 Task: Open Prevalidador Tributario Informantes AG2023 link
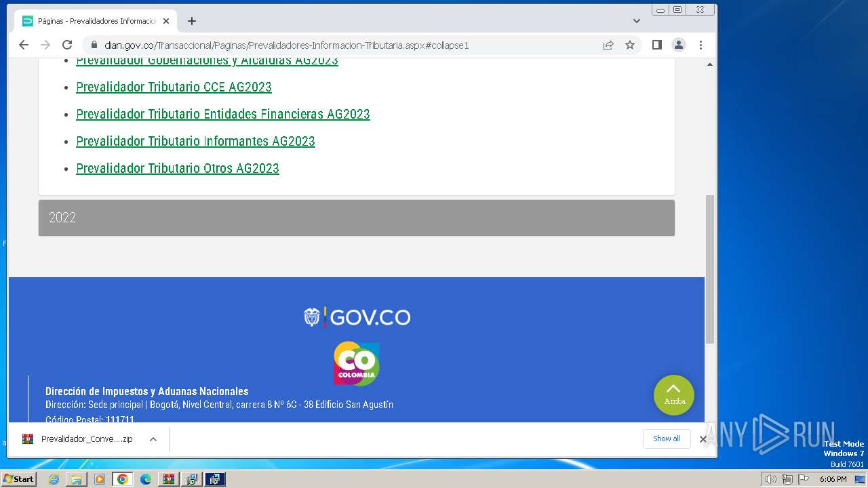(195, 141)
